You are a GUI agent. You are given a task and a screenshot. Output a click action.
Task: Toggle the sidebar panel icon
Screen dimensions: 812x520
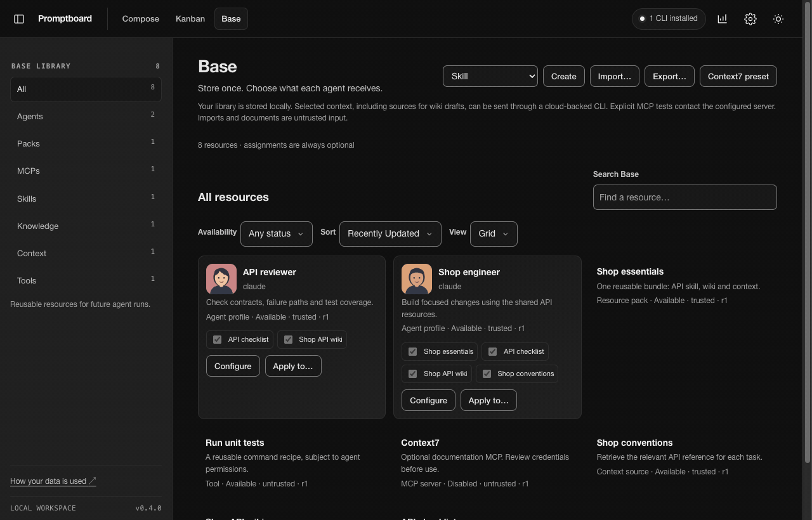pos(19,19)
